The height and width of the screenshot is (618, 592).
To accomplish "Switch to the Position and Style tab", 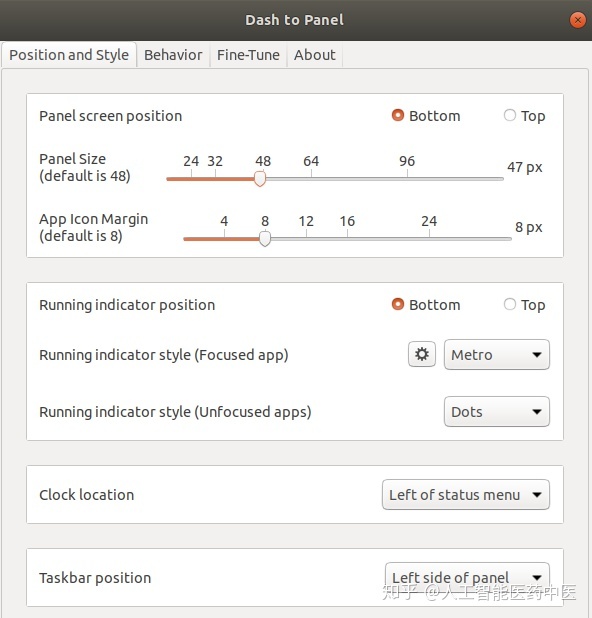I will click(69, 55).
